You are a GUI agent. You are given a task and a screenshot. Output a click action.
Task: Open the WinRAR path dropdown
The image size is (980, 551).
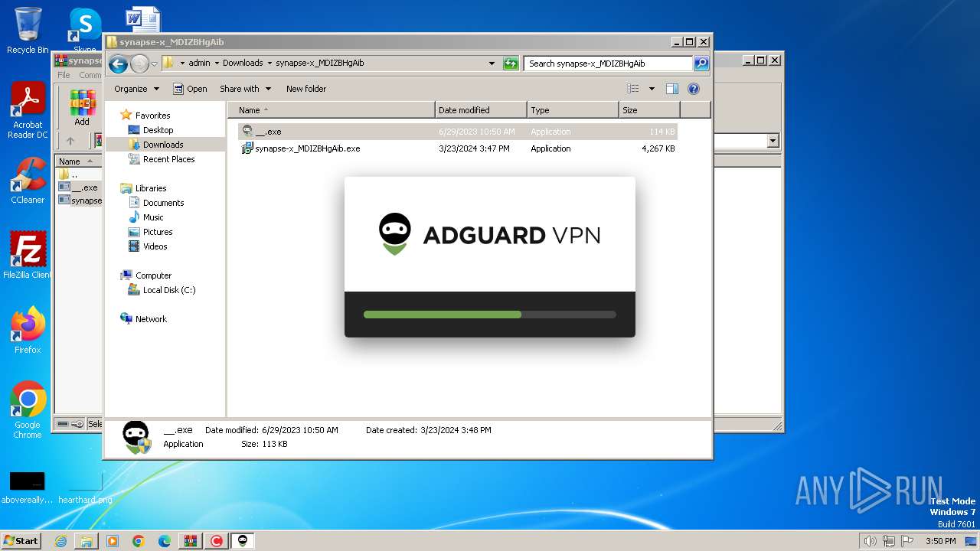[x=773, y=141]
